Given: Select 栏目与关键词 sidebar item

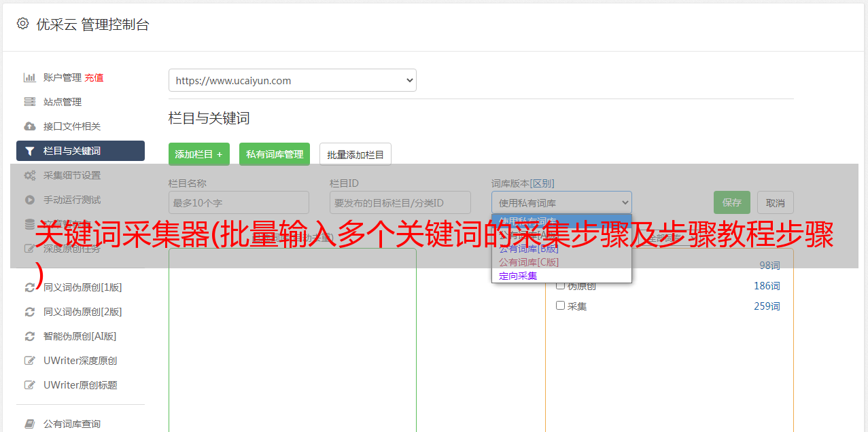Looking at the screenshot, I should (80, 151).
